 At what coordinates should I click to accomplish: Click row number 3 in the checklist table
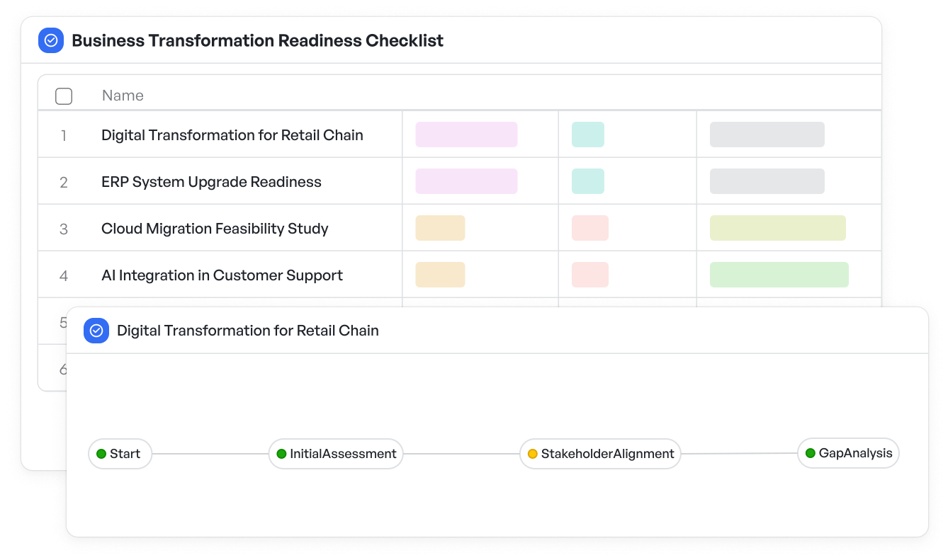pyautogui.click(x=64, y=229)
